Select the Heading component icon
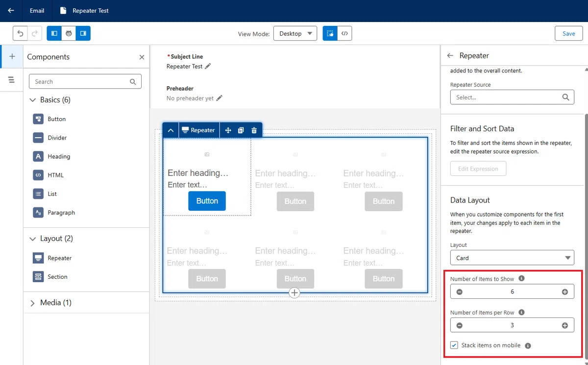The width and height of the screenshot is (588, 365). 38,156
